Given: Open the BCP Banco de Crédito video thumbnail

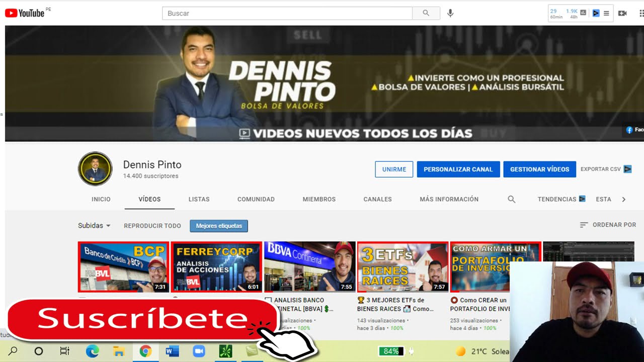Looking at the screenshot, I should (123, 266).
